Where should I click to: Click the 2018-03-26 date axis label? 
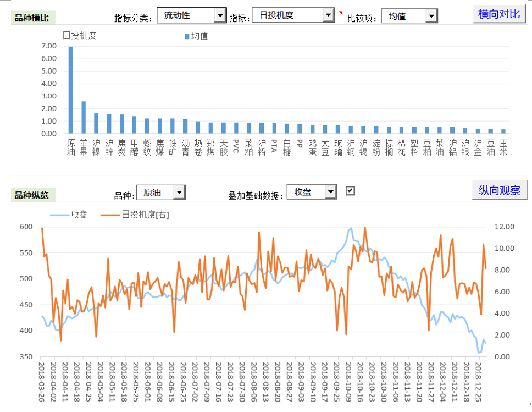point(42,384)
